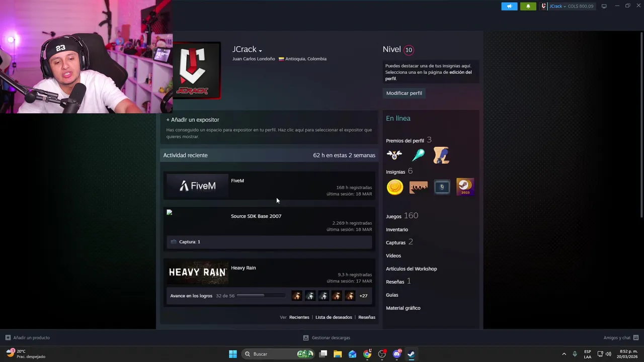644x362 pixels.
Task: Open the 'Reseñas' view link below activity
Action: point(367,317)
